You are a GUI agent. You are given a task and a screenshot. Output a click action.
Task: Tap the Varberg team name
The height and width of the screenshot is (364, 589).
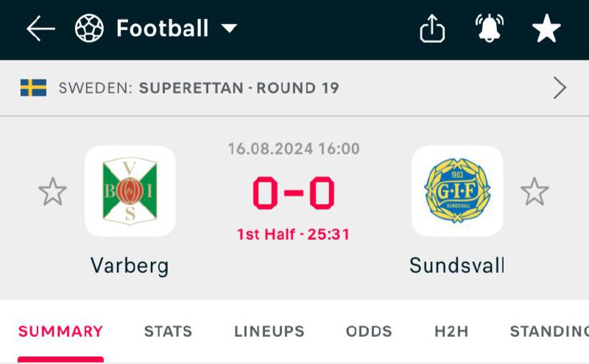pos(130,265)
